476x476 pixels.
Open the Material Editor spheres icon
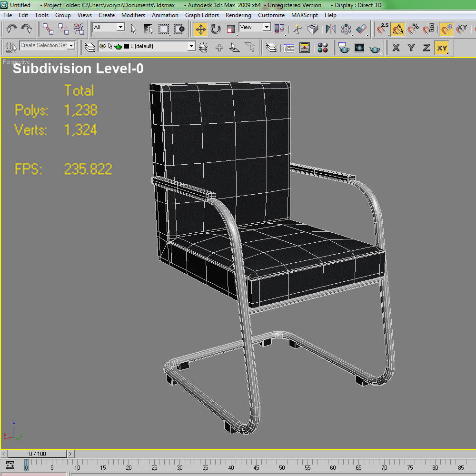pos(322,47)
